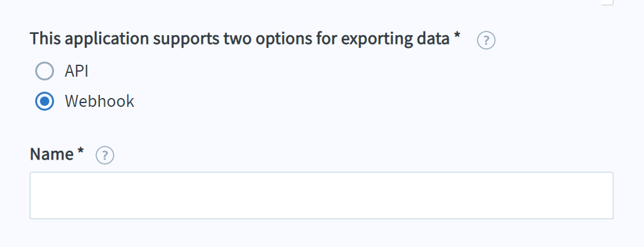The width and height of the screenshot is (644, 247).
Task: Click the partially visible box at top right
Action: point(608,3)
